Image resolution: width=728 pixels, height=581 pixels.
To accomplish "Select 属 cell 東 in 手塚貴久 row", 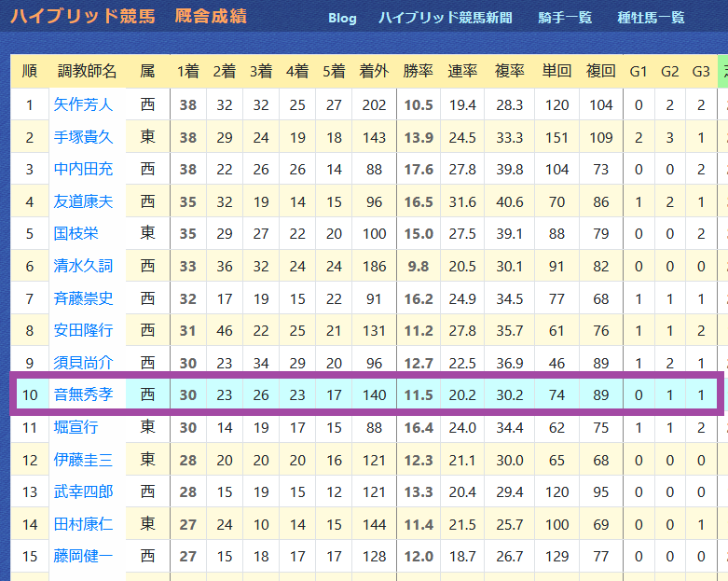I will [147, 137].
